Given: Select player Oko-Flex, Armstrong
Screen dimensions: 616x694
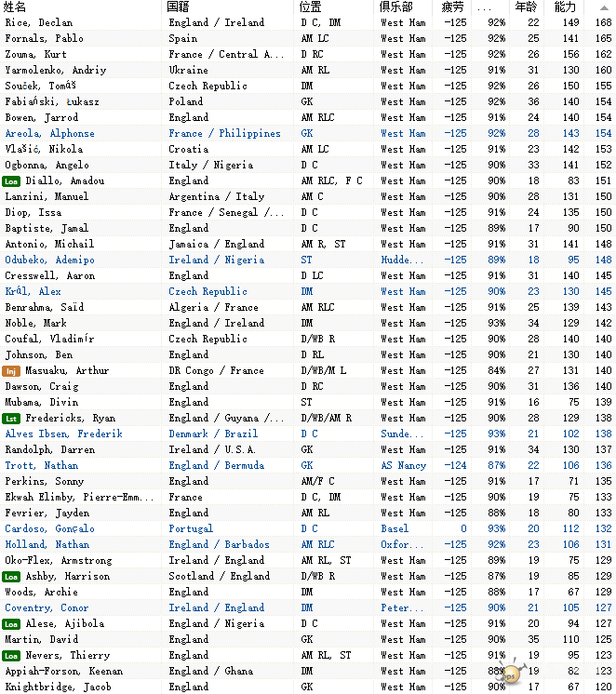Looking at the screenshot, I should coord(58,561).
